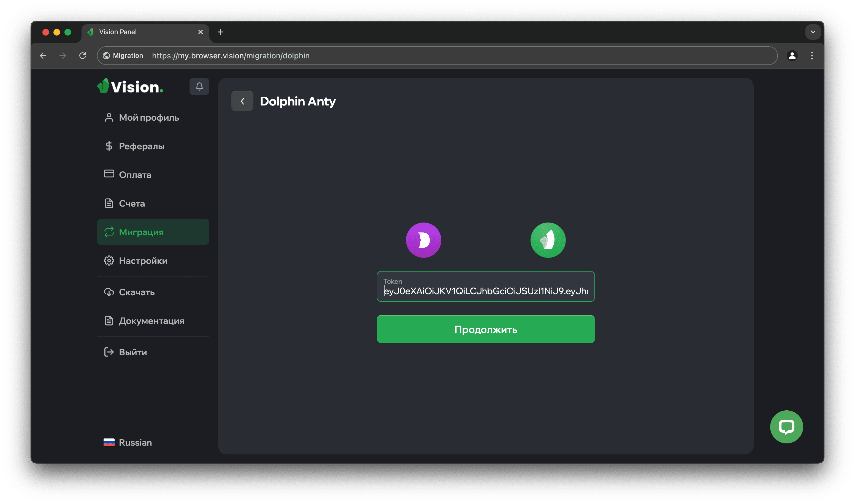This screenshot has height=504, width=855.
Task: Log out via Выйти
Action: point(132,352)
